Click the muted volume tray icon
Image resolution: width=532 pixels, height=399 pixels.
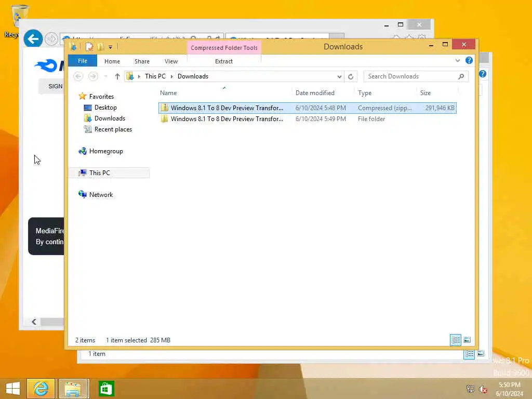pos(483,389)
